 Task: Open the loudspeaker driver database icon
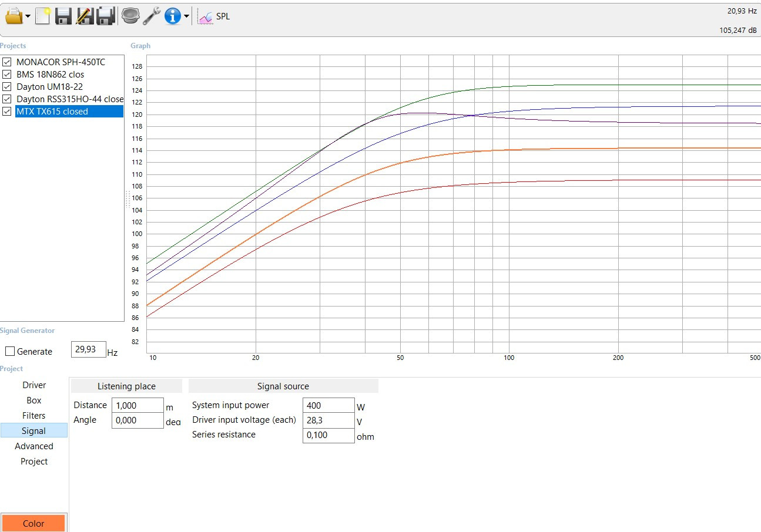click(130, 16)
